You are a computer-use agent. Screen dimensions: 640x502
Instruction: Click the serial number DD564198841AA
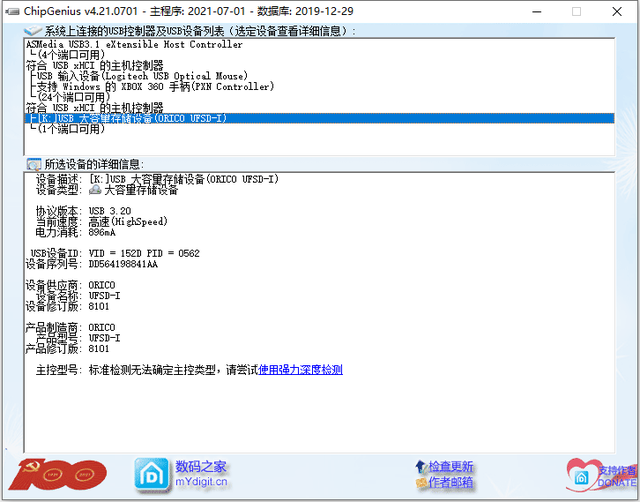pos(123,264)
